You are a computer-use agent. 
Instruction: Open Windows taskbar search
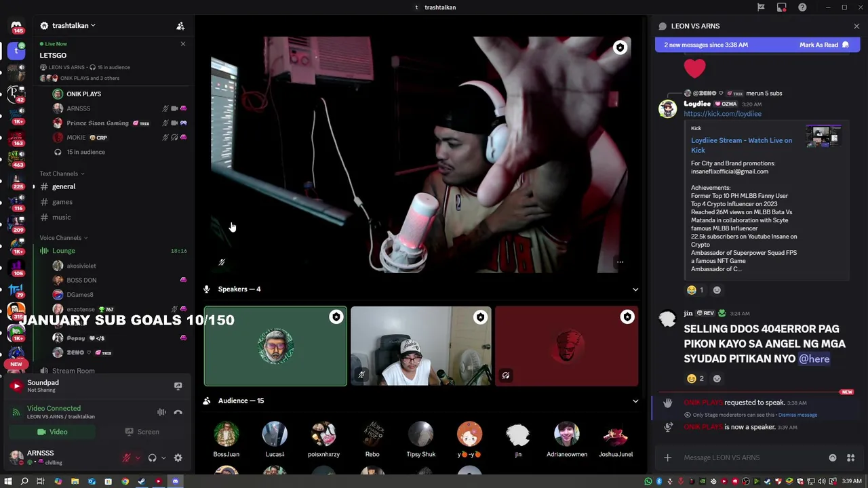point(24,481)
